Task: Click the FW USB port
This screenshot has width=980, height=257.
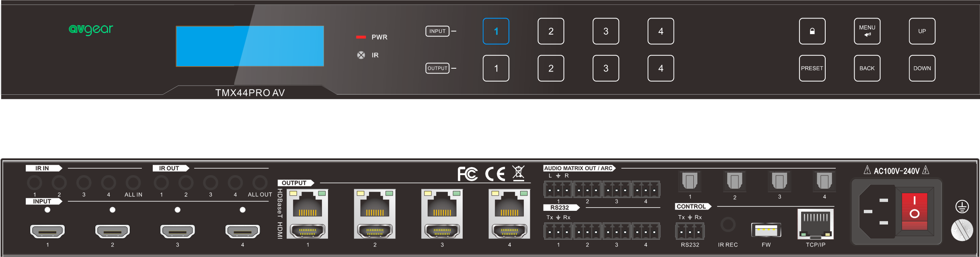Action: (x=766, y=230)
